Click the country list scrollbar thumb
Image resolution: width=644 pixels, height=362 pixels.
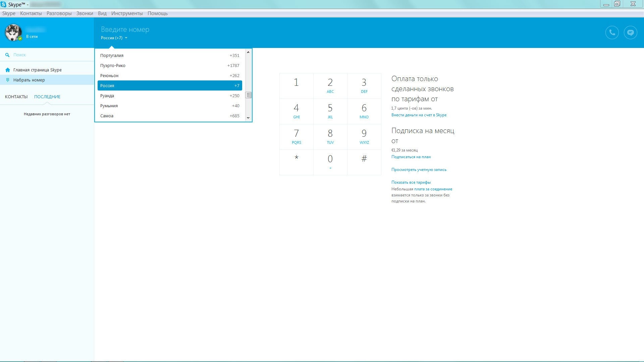248,95
